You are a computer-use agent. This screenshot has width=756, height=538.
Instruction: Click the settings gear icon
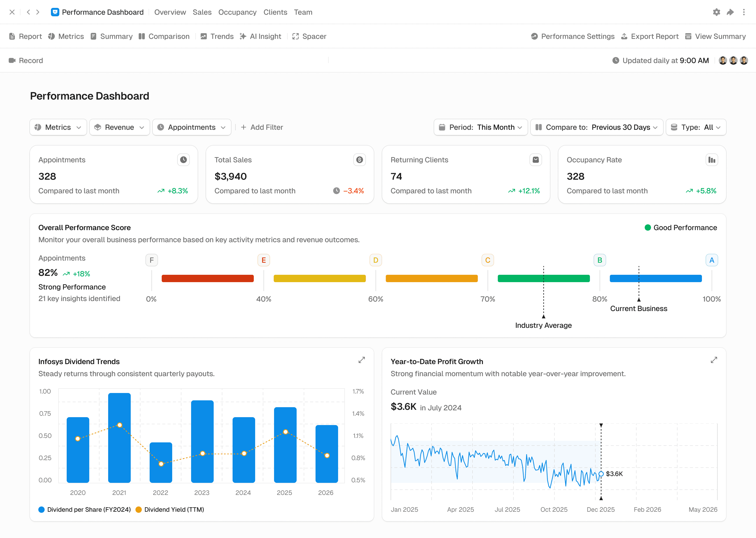(716, 12)
